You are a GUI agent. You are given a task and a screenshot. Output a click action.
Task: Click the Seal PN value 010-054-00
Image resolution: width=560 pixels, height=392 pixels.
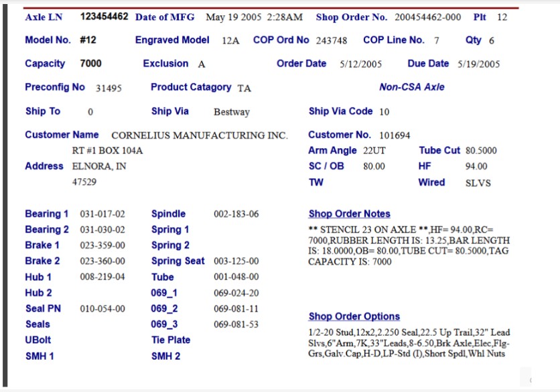point(102,309)
